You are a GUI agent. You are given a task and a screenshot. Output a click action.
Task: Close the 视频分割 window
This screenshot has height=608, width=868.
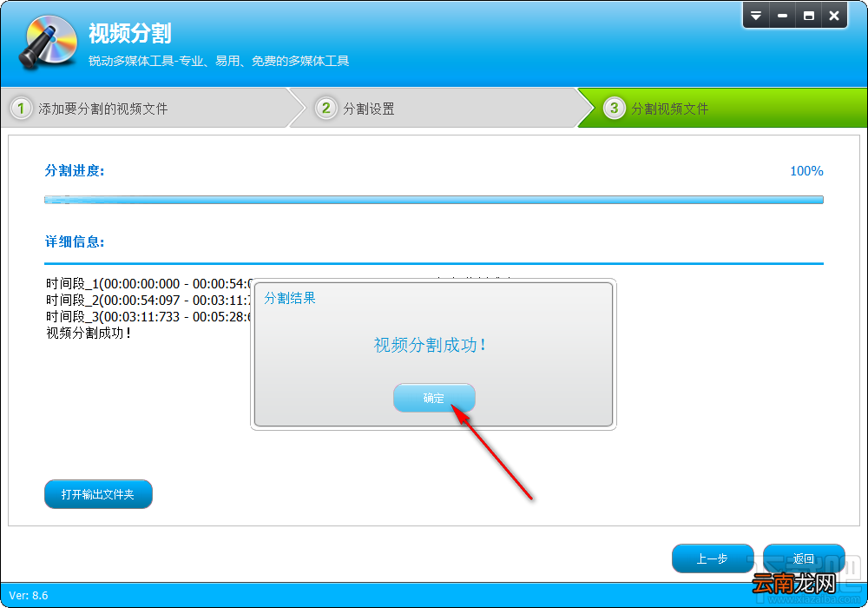[x=834, y=16]
